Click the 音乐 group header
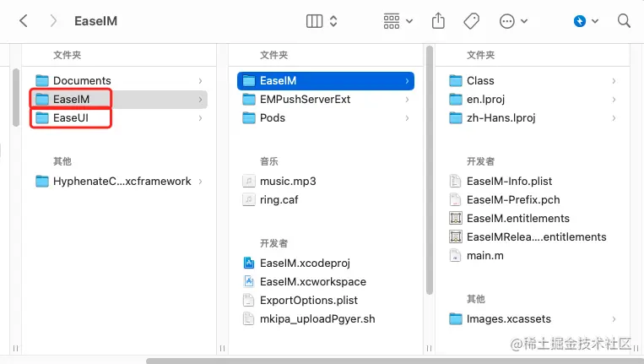Image resolution: width=644 pixels, height=364 pixels. (269, 161)
